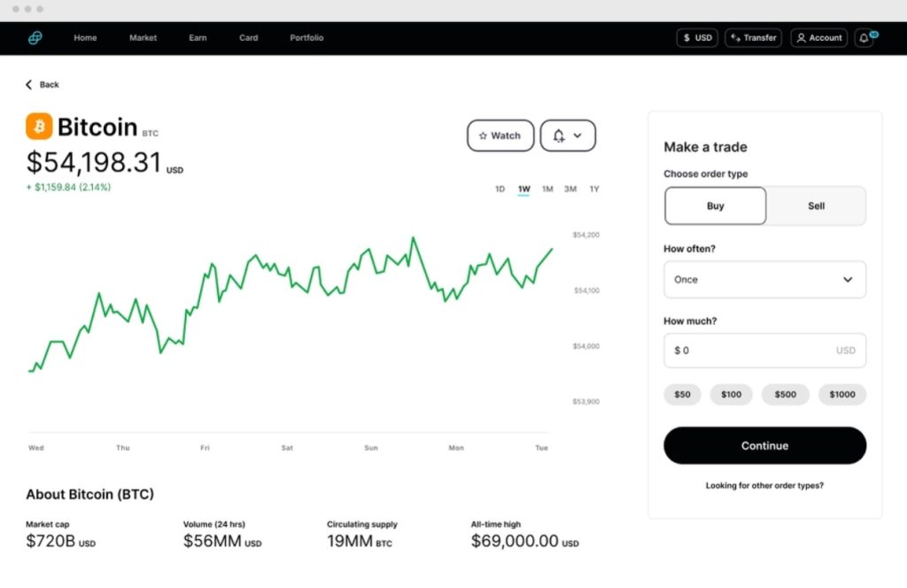Click the USD currency button in the top bar

coord(696,37)
